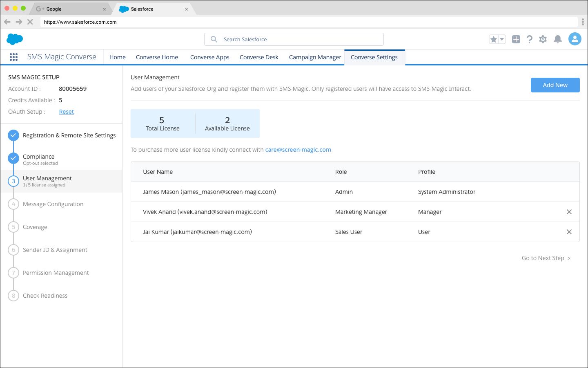The image size is (588, 368).
Task: Click the step 5 circle icon
Action: (x=13, y=227)
